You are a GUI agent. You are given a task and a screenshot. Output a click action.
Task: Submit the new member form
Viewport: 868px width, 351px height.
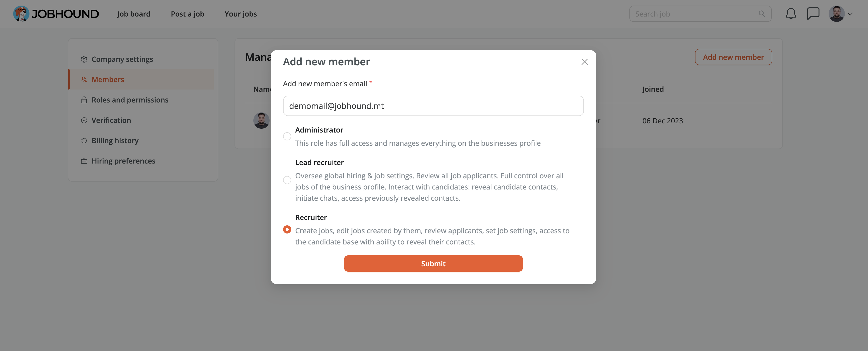coord(433,263)
